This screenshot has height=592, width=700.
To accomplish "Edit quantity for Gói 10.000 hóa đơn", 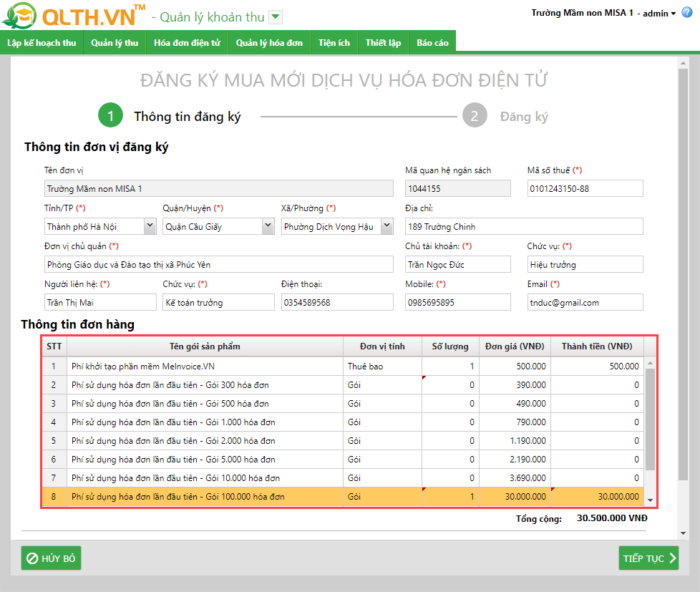I will click(x=450, y=477).
